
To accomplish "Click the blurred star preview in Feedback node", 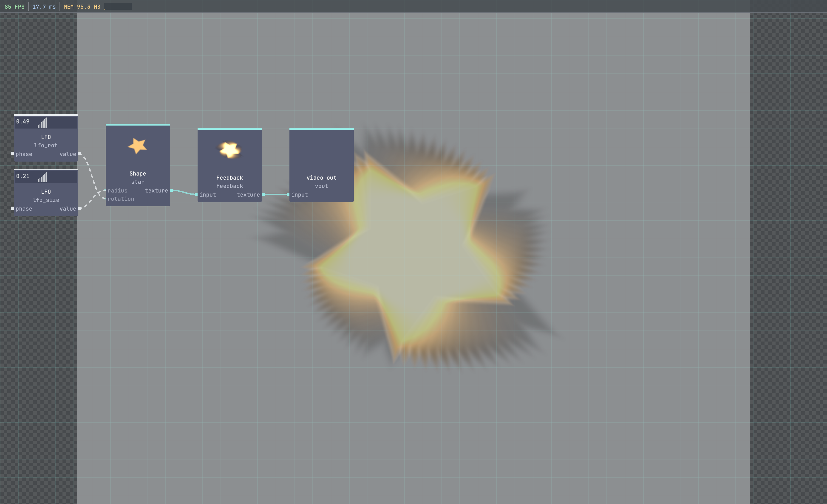I will [x=229, y=150].
